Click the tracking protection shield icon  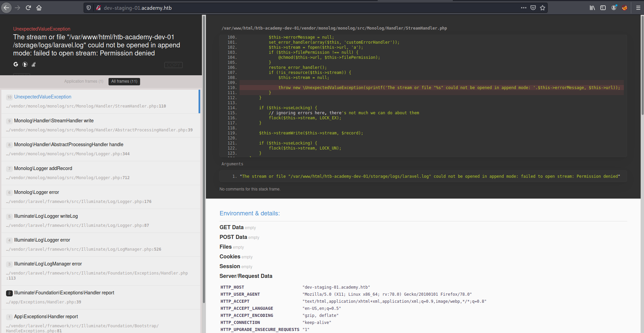click(89, 8)
